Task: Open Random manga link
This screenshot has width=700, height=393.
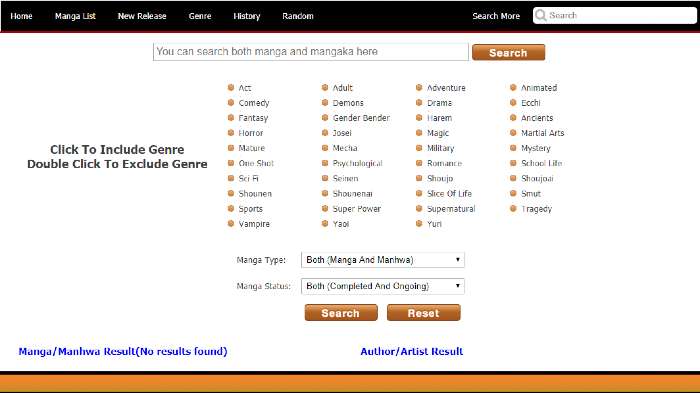Action: click(298, 16)
